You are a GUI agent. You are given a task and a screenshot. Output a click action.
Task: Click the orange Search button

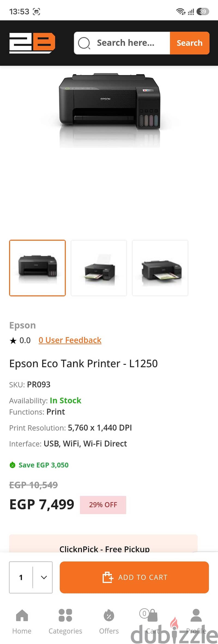pos(190,43)
